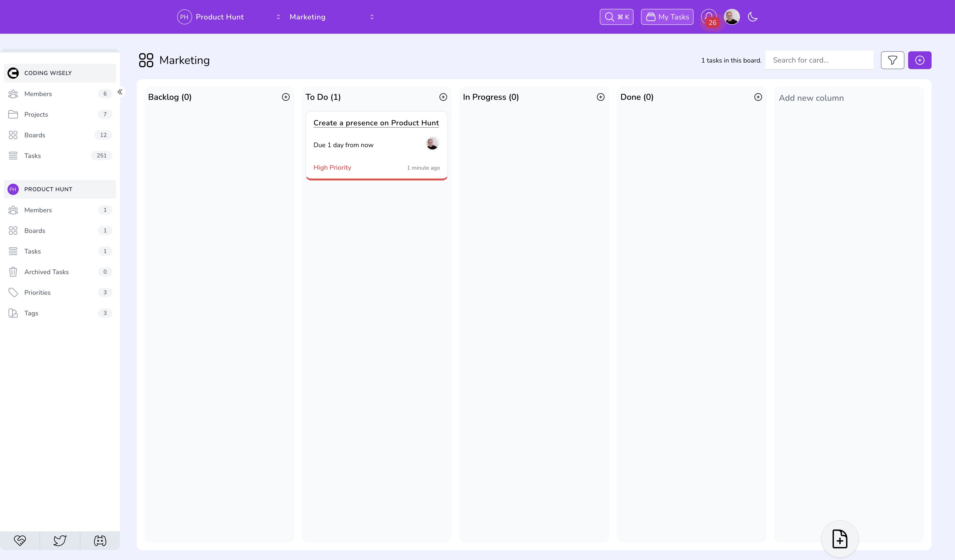Add a card to the To Do column
Image resolution: width=955 pixels, height=560 pixels.
pos(443,97)
